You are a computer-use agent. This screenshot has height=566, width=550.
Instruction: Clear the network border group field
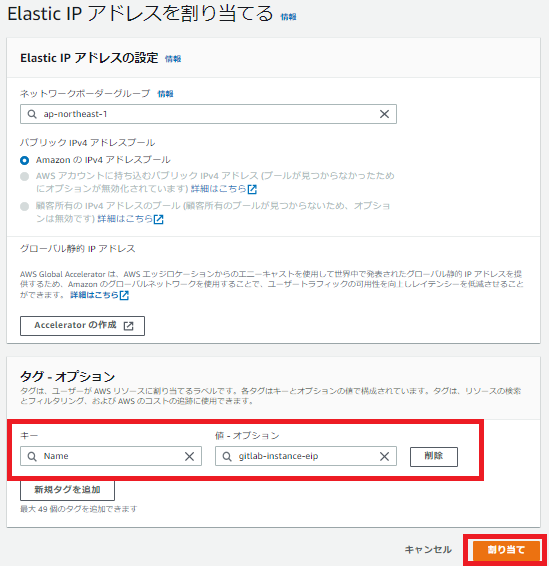pyautogui.click(x=384, y=114)
